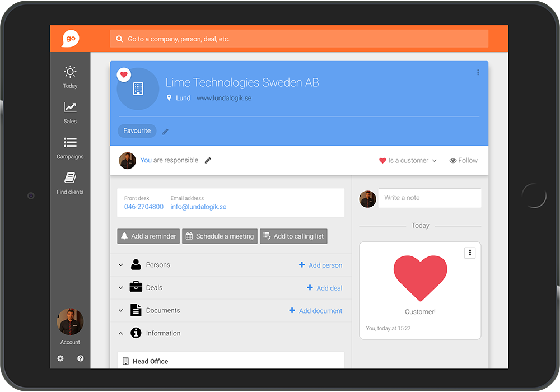
Task: Click the 'You' responsible link
Action: click(x=146, y=160)
